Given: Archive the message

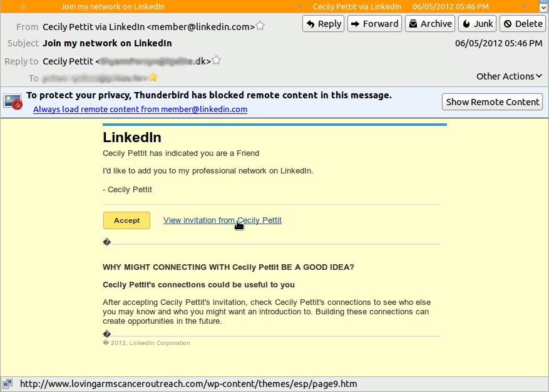Looking at the screenshot, I should pyautogui.click(x=429, y=24).
